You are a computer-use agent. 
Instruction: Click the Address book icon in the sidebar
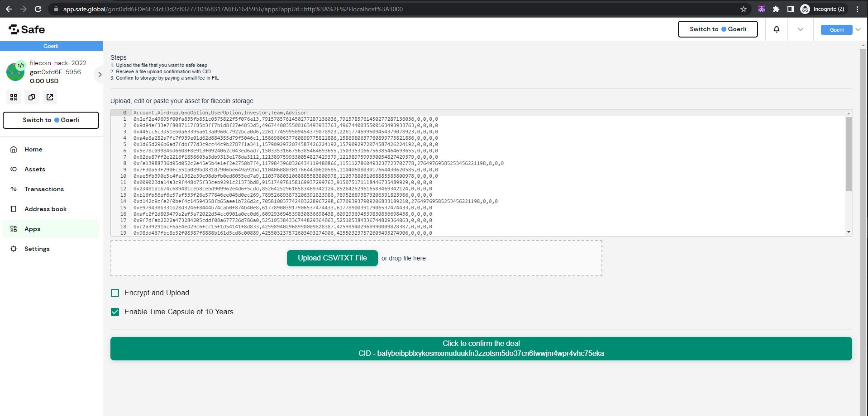(14, 209)
